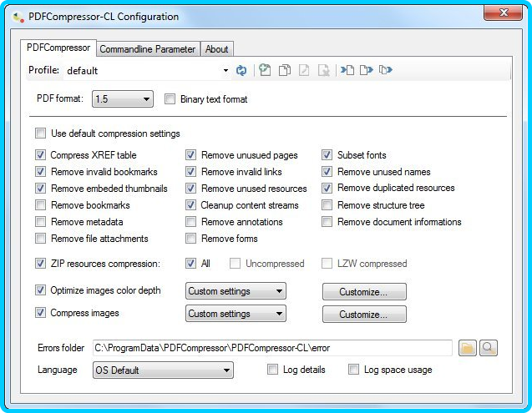Screen dimensions: 532x413
Task: Enable Remove structure tree
Action: click(327, 204)
